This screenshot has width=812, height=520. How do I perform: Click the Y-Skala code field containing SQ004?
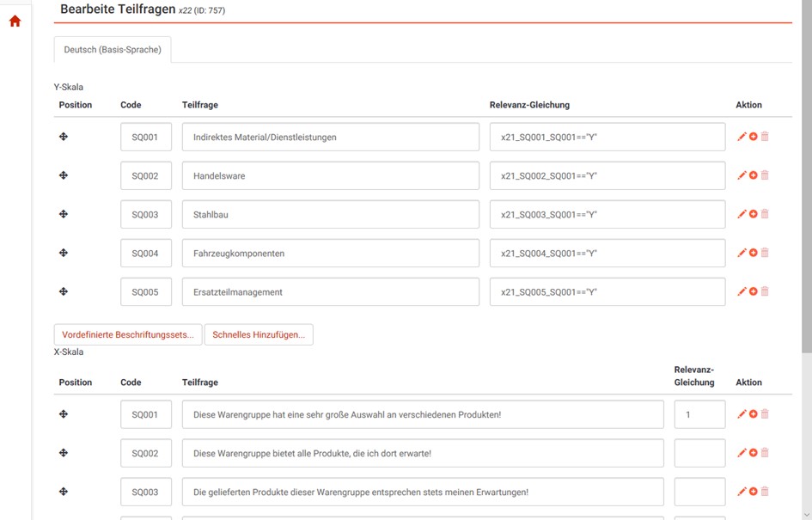pyautogui.click(x=145, y=253)
